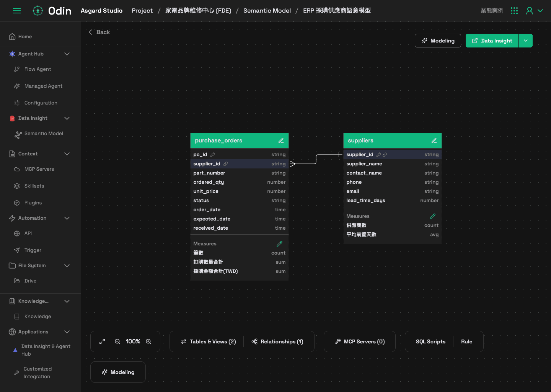551x392 pixels.
Task: Click the green Data Insight button
Action: point(492,41)
